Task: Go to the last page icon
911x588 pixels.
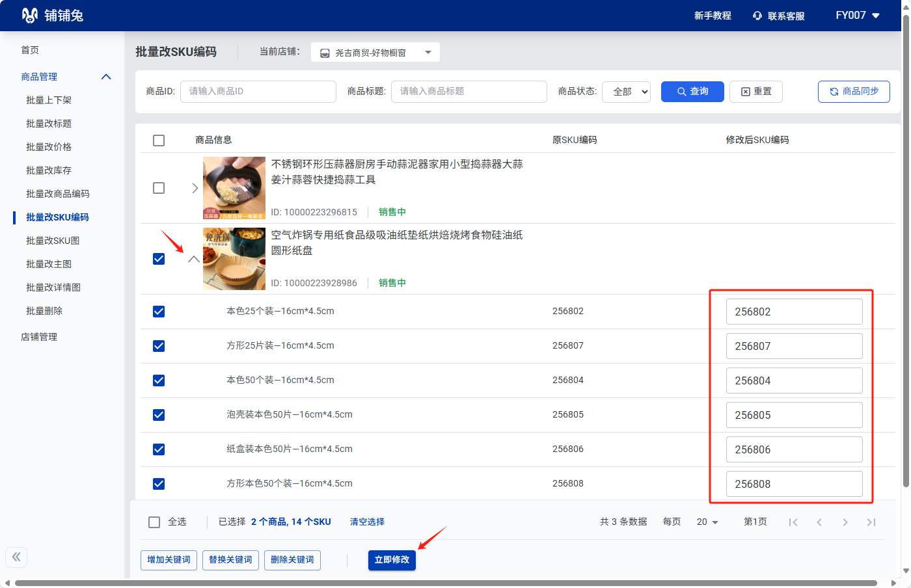Action: 871,522
